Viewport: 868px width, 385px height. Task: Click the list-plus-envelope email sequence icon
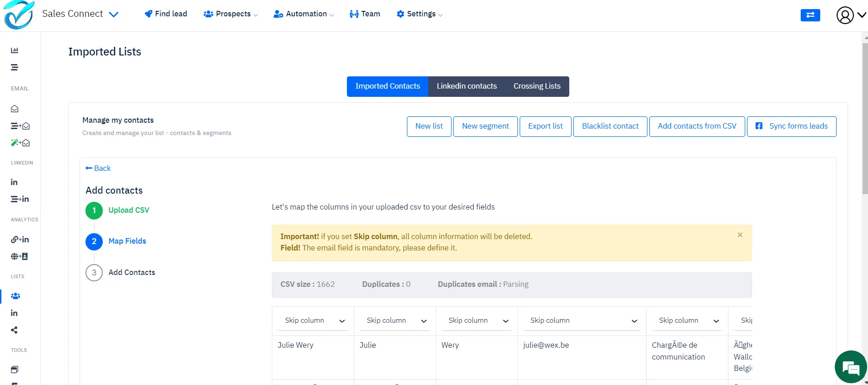pyautogui.click(x=20, y=126)
